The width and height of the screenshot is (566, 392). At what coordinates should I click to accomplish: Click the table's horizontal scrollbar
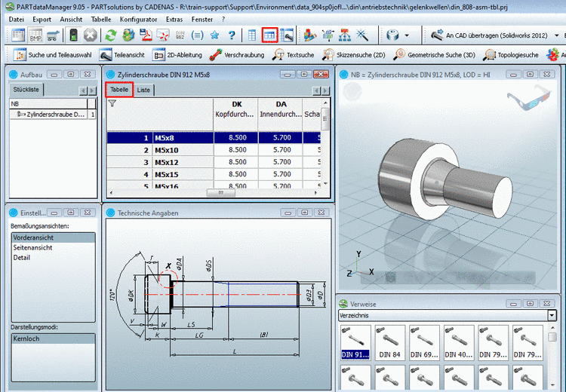click(220, 192)
